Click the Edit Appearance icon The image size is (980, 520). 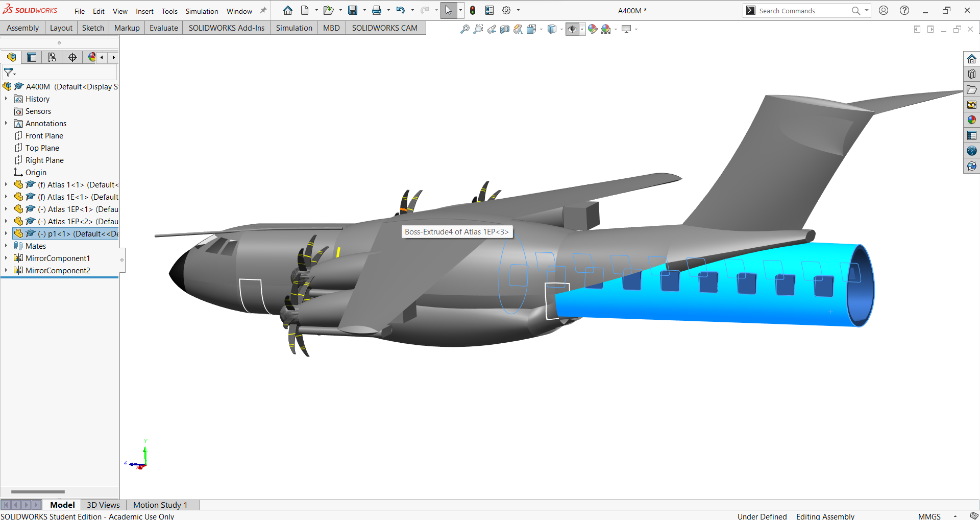click(x=593, y=29)
